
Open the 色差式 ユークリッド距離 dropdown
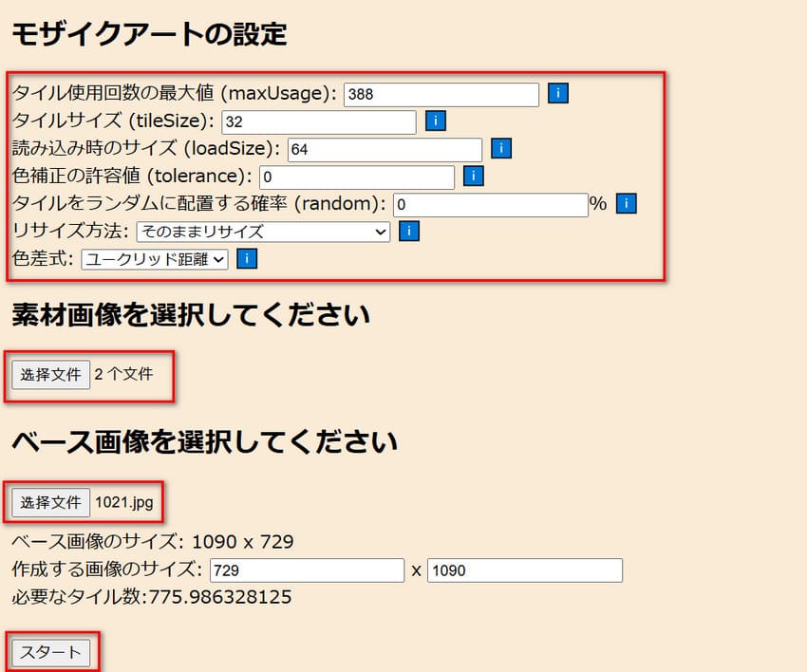[155, 259]
